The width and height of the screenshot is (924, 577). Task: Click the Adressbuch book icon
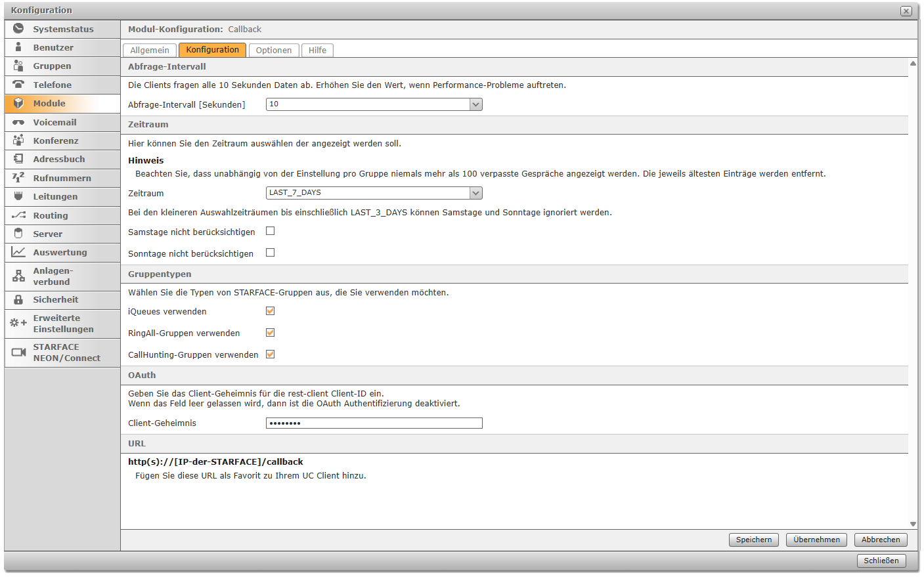click(18, 159)
